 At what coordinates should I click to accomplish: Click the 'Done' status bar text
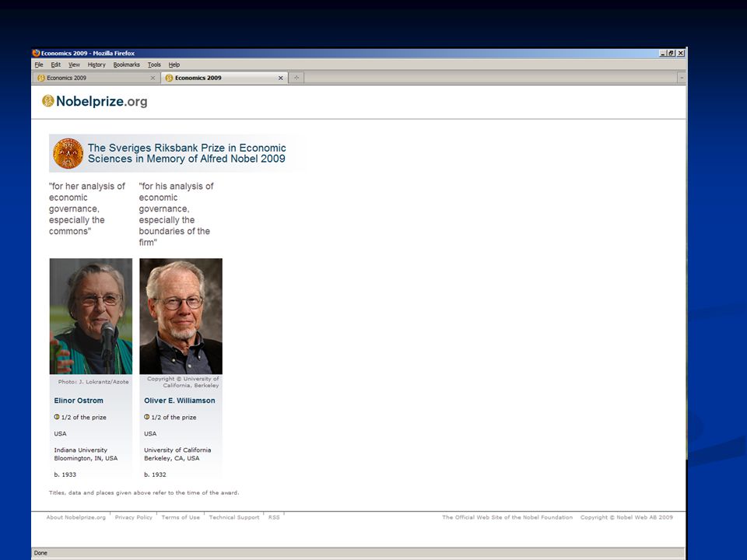[x=40, y=553]
